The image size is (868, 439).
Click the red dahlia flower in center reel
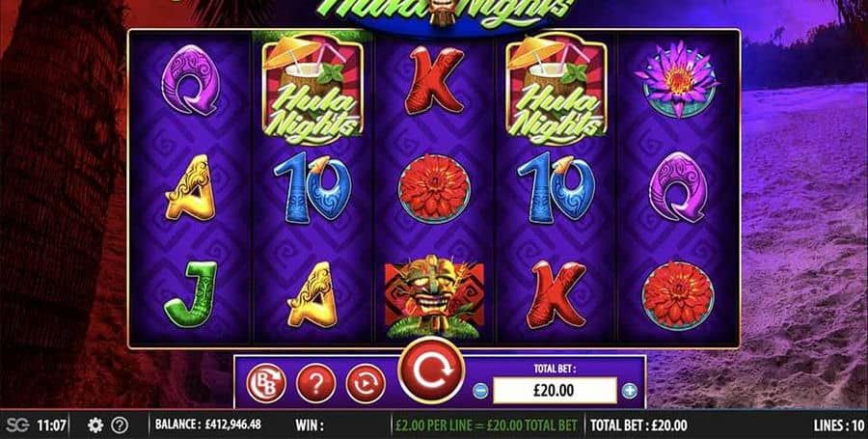(x=435, y=189)
